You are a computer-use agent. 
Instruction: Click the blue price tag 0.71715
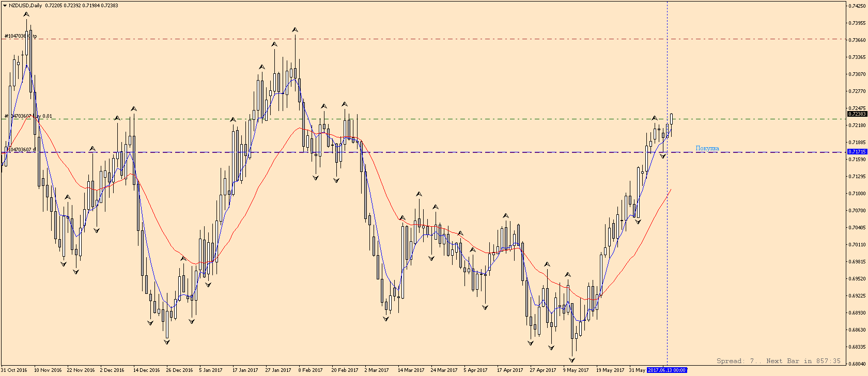pyautogui.click(x=857, y=152)
